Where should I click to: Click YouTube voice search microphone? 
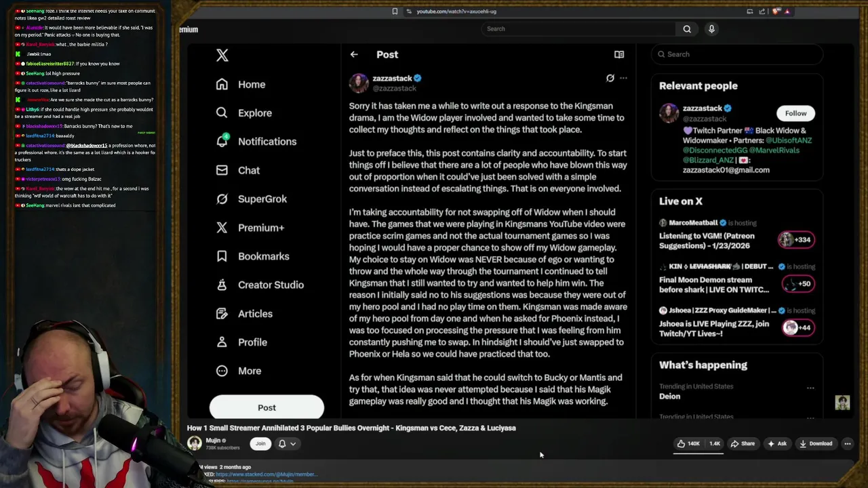coord(711,28)
